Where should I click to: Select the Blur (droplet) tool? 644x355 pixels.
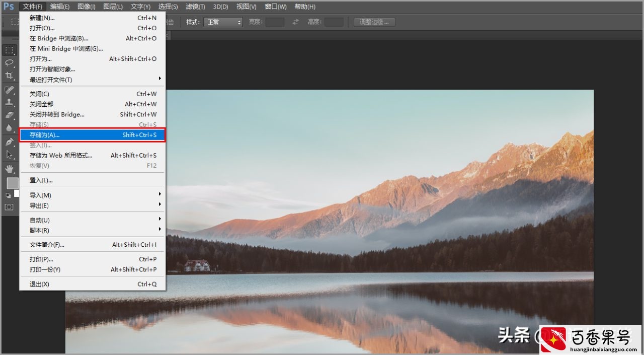pos(10,128)
